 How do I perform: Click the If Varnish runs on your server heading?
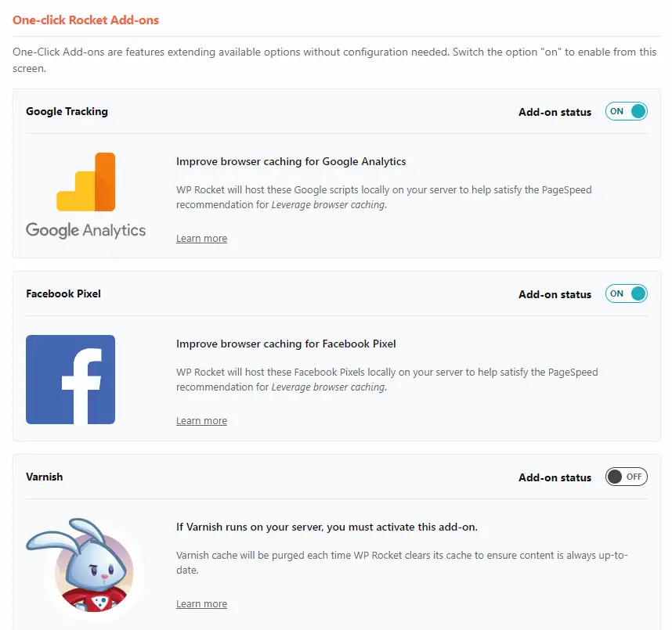click(327, 527)
